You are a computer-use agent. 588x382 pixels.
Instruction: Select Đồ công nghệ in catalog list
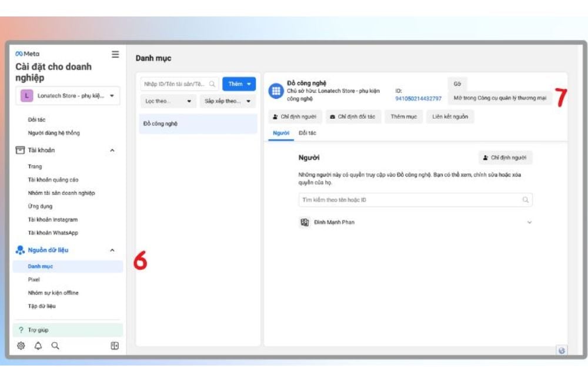coord(198,124)
